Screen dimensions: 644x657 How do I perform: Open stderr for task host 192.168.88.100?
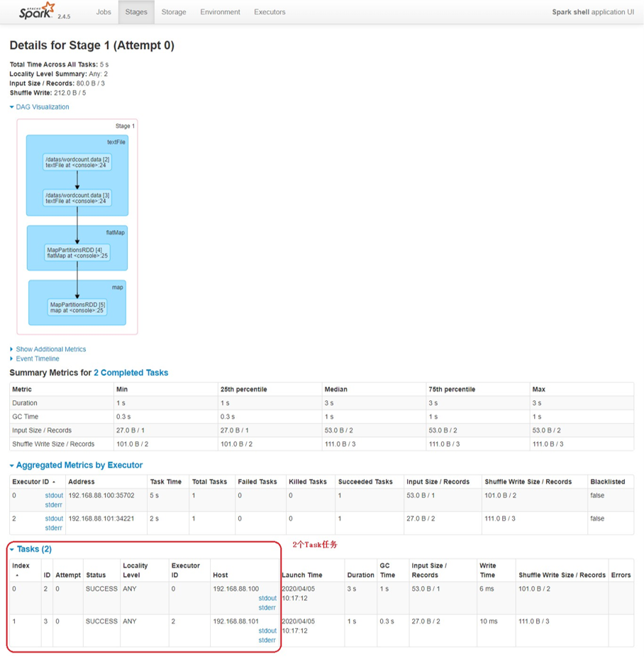click(267, 607)
